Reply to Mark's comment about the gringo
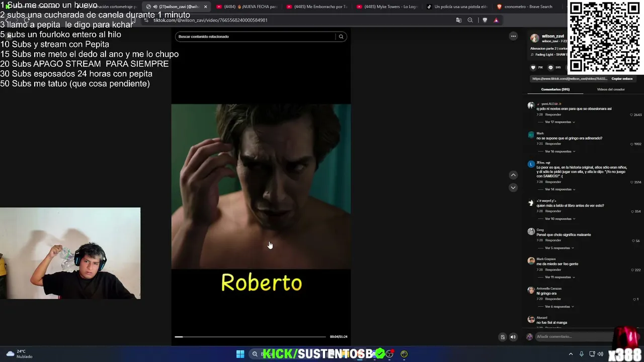The image size is (644, 362). (x=553, y=144)
